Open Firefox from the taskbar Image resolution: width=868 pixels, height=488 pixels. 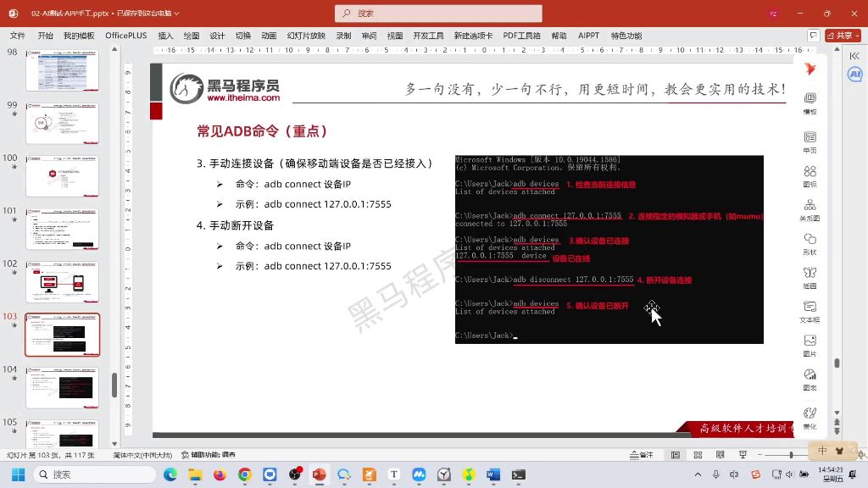click(x=220, y=474)
